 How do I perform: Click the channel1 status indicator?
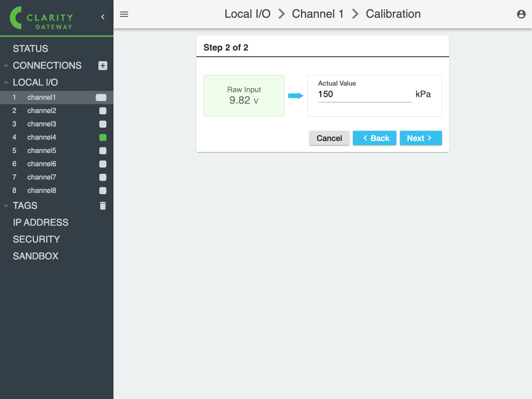[x=101, y=98]
